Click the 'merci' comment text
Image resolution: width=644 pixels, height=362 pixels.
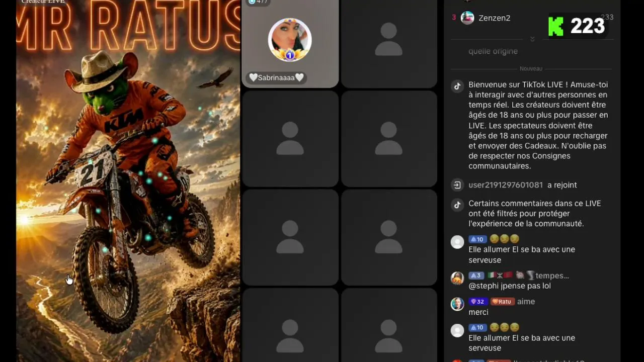[x=478, y=312]
